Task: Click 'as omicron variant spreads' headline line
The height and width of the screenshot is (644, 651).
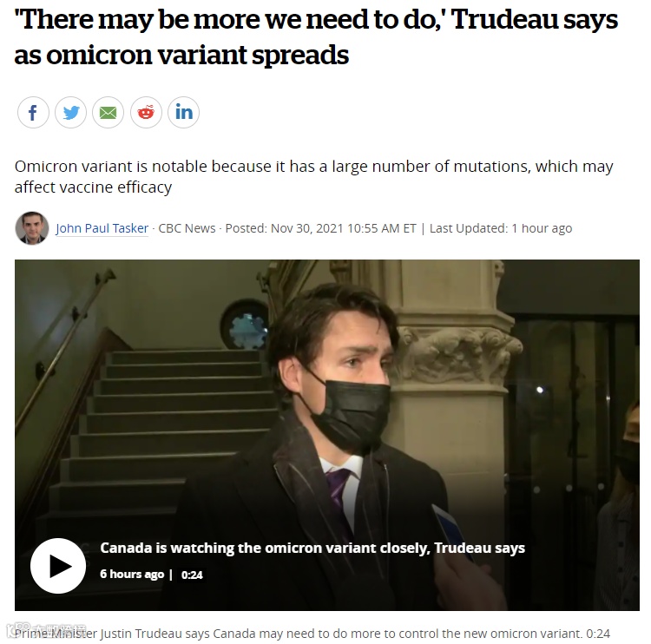Action: [x=181, y=55]
